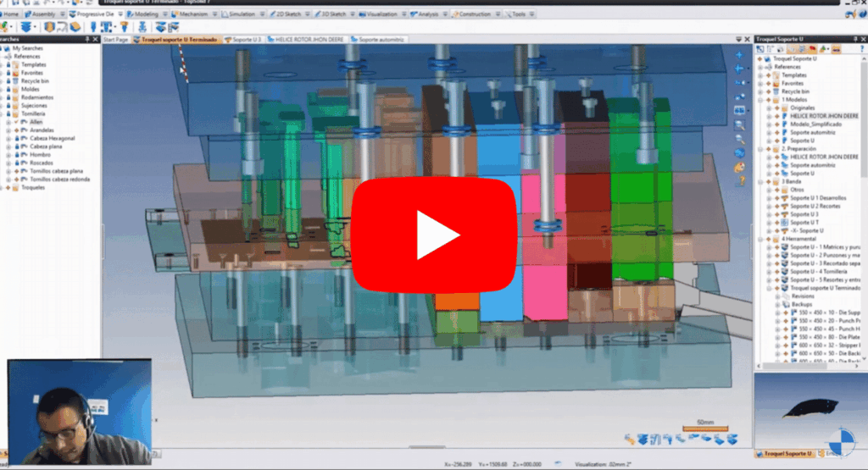
Task: Expand the Cabeza Hexagonal node
Action: coord(8,138)
